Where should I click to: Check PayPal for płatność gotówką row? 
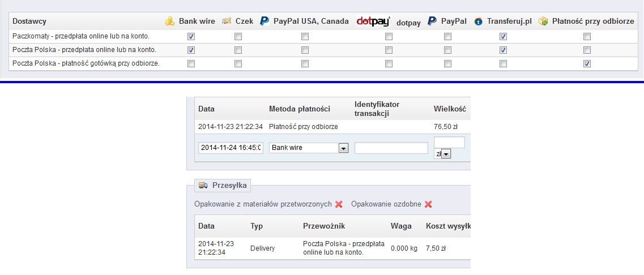(x=447, y=63)
